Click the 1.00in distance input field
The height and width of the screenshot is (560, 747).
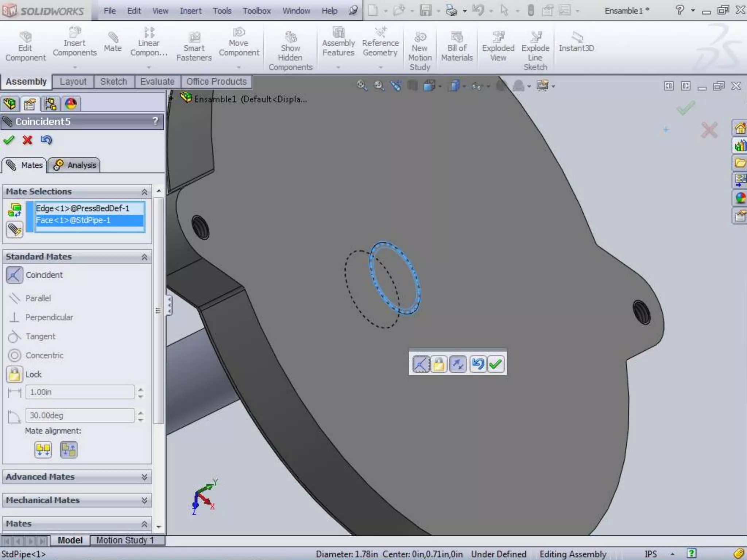[80, 392]
